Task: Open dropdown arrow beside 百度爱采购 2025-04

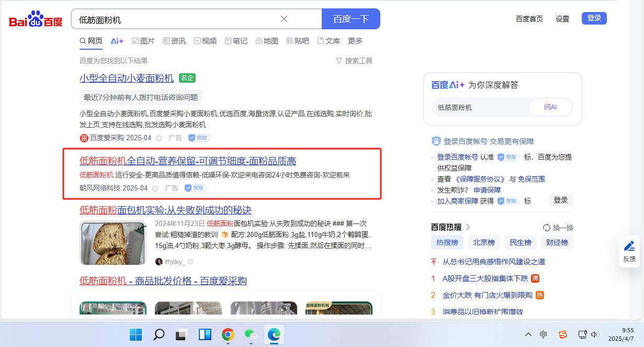Action: point(159,138)
